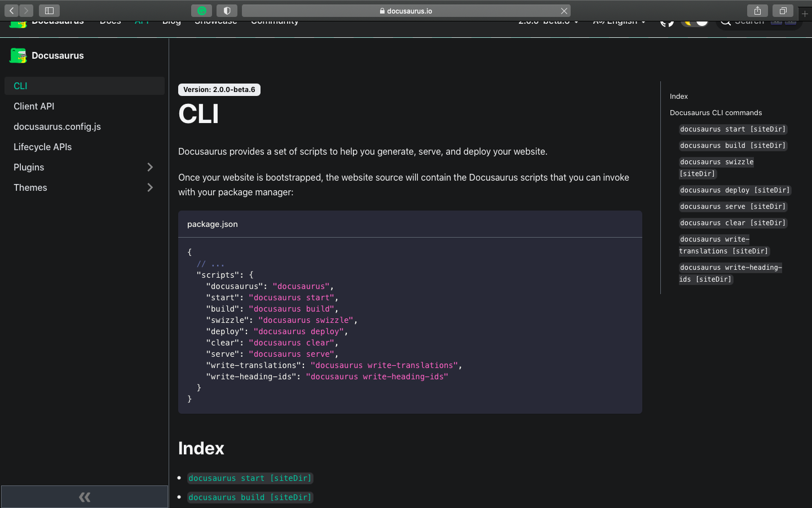Open the privacy shield report icon
This screenshot has height=508, width=812.
pos(227,11)
